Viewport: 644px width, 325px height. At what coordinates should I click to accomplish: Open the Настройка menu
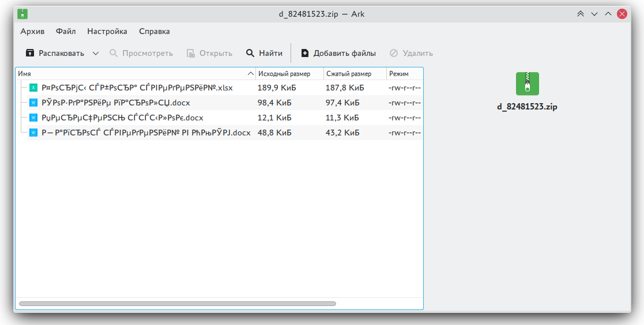tap(107, 31)
